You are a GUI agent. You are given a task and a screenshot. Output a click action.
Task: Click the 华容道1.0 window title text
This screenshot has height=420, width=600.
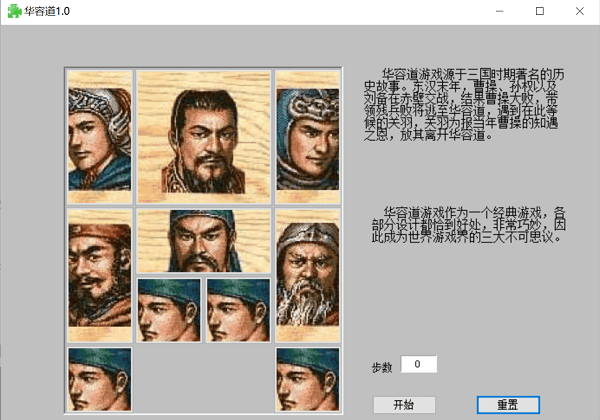(x=47, y=11)
